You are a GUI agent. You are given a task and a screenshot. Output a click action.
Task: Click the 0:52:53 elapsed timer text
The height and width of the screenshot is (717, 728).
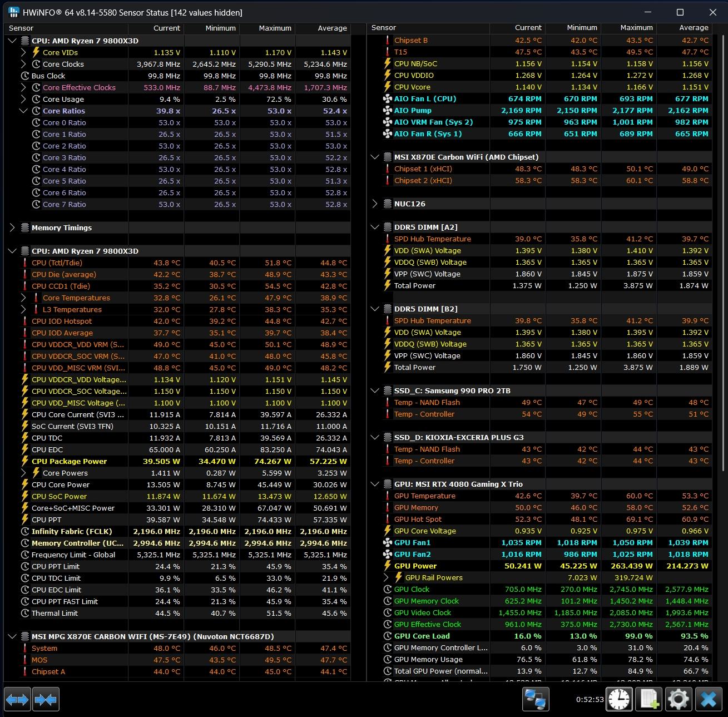tap(590, 699)
